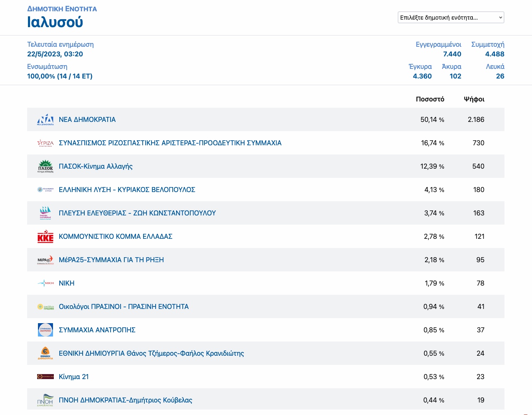The image size is (532, 415).
Task: Click the Συμμαχία Ανατροπής square logo
Action: 45,330
